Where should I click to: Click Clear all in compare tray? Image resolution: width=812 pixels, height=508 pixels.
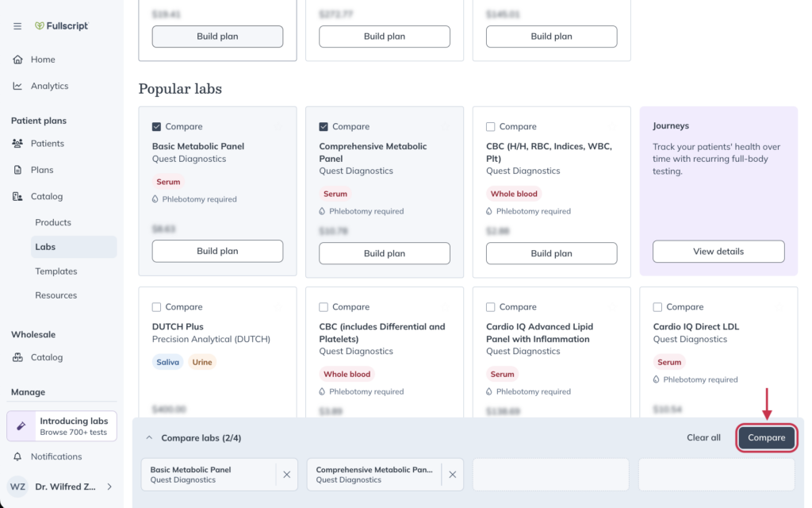click(x=703, y=437)
